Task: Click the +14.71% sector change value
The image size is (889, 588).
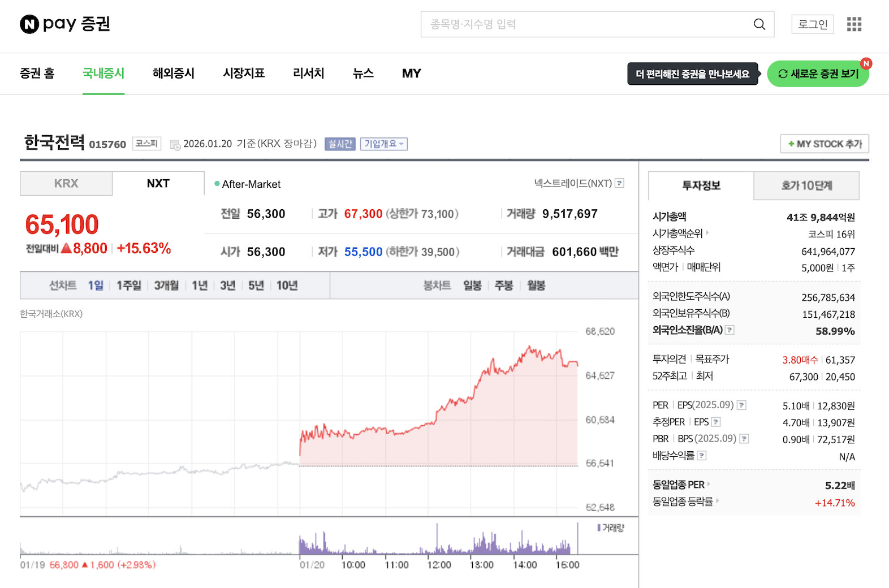Action: point(835,503)
